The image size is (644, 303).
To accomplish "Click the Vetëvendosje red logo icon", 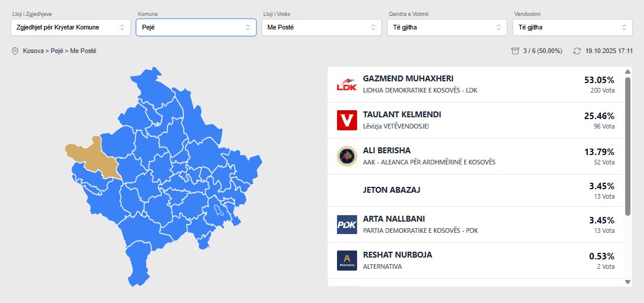I will [346, 120].
